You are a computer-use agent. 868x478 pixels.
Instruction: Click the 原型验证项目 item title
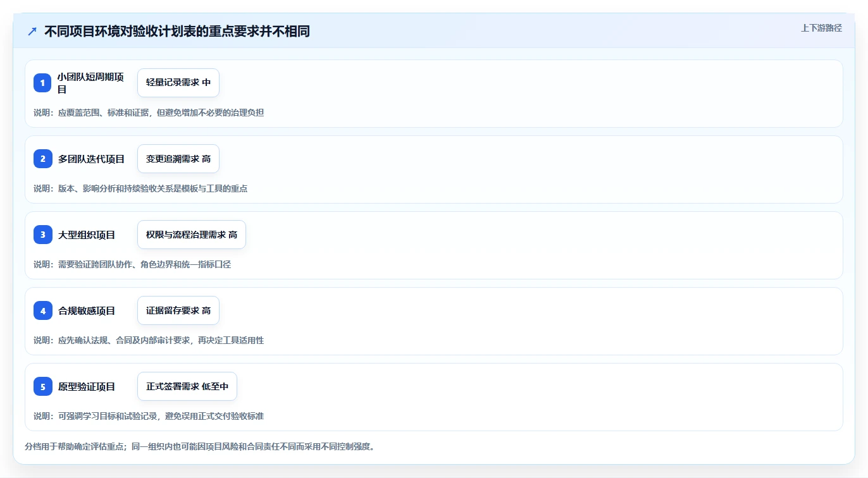[x=87, y=386]
